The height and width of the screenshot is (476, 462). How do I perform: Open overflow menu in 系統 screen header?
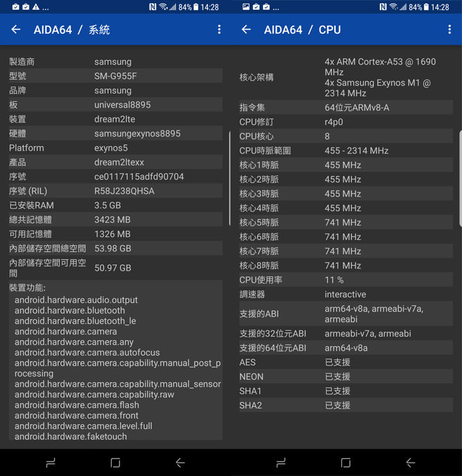pos(219,30)
